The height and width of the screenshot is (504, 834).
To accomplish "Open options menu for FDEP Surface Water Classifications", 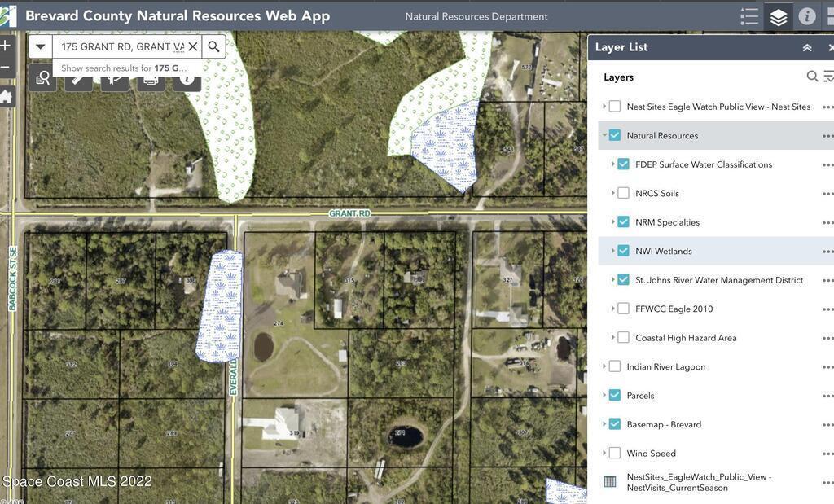I will tap(827, 164).
